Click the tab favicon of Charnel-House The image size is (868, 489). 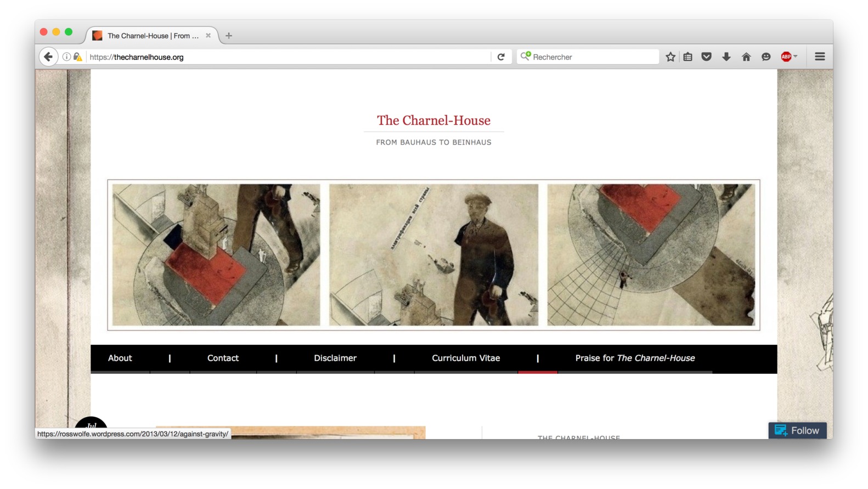point(98,36)
